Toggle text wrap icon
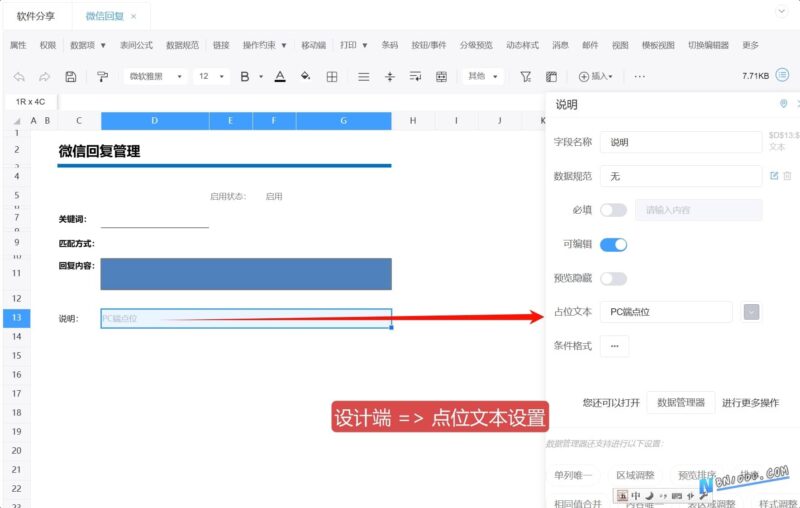 point(415,77)
